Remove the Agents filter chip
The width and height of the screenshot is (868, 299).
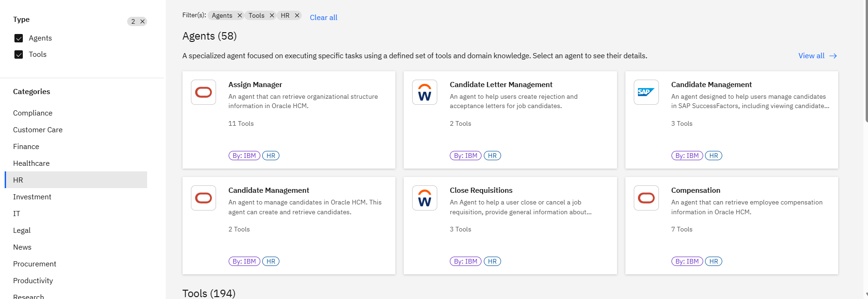click(240, 15)
